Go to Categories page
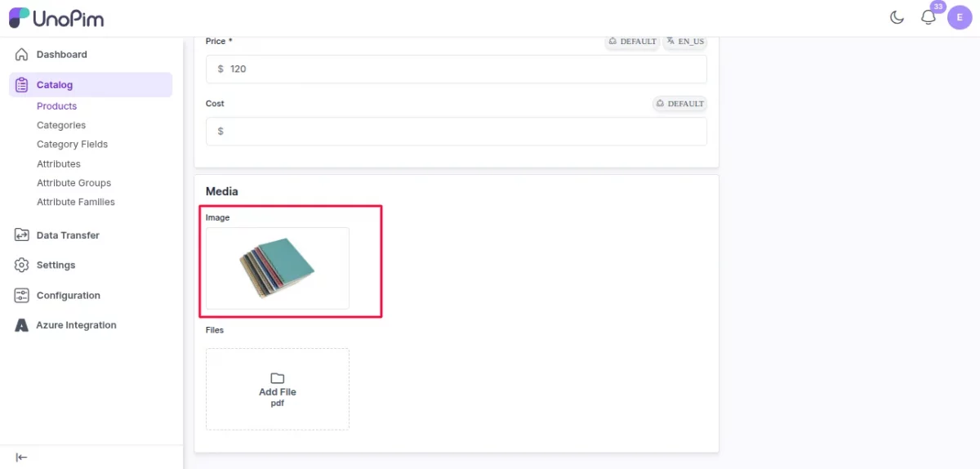Screen dimensions: 980x469 [61, 125]
